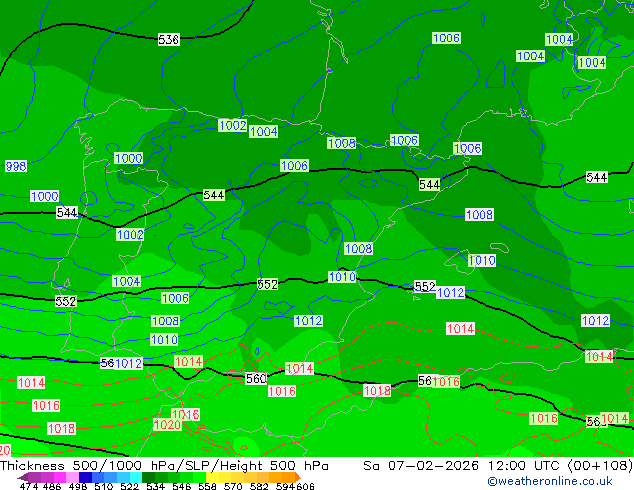Image resolution: width=634 pixels, height=490 pixels.
Task: Click the '(00+108)' forecast hour text
Action: pos(600,466)
